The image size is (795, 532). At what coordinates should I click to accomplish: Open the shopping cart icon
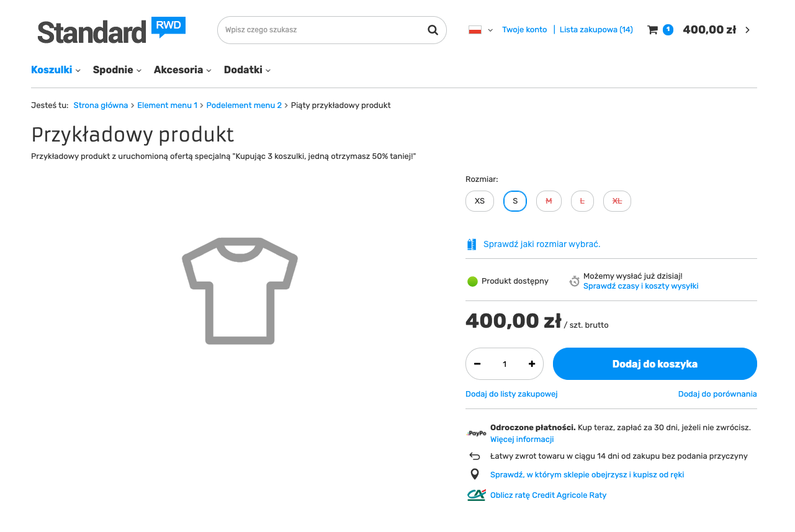(652, 30)
